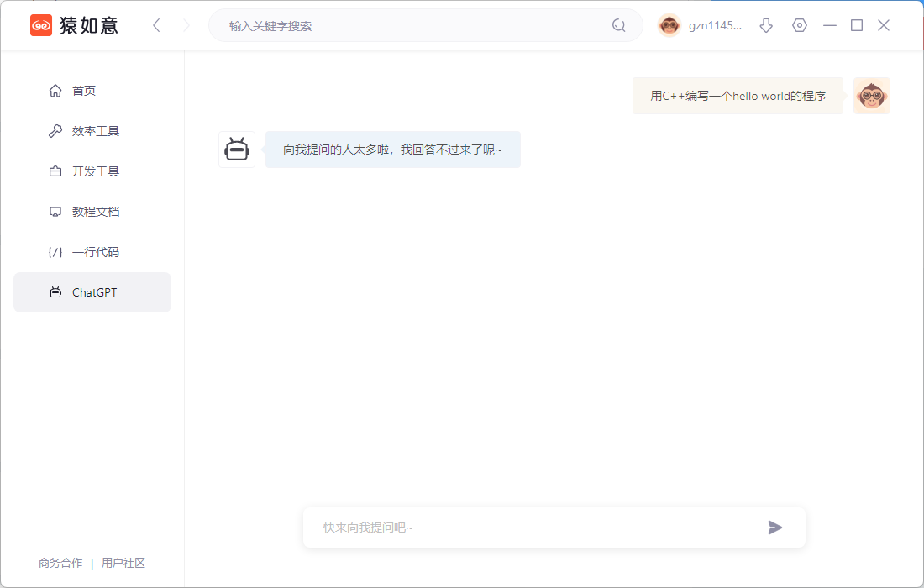The image size is (924, 588).
Task: Open 首页 in the sidebar
Action: pos(92,91)
